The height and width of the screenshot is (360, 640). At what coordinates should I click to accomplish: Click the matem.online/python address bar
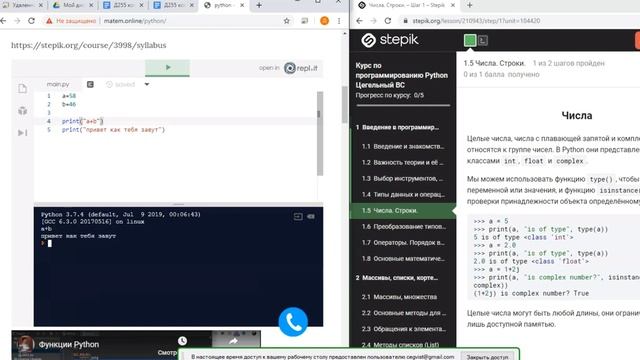pyautogui.click(x=135, y=21)
